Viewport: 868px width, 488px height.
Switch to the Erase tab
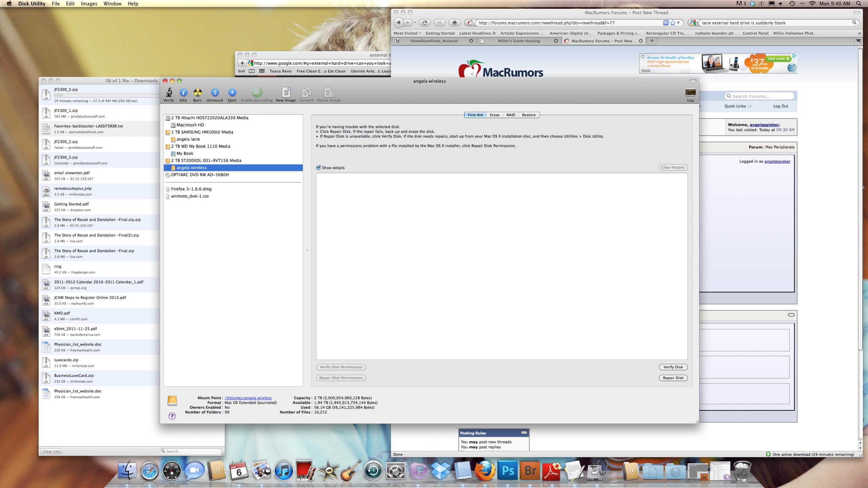tap(494, 115)
